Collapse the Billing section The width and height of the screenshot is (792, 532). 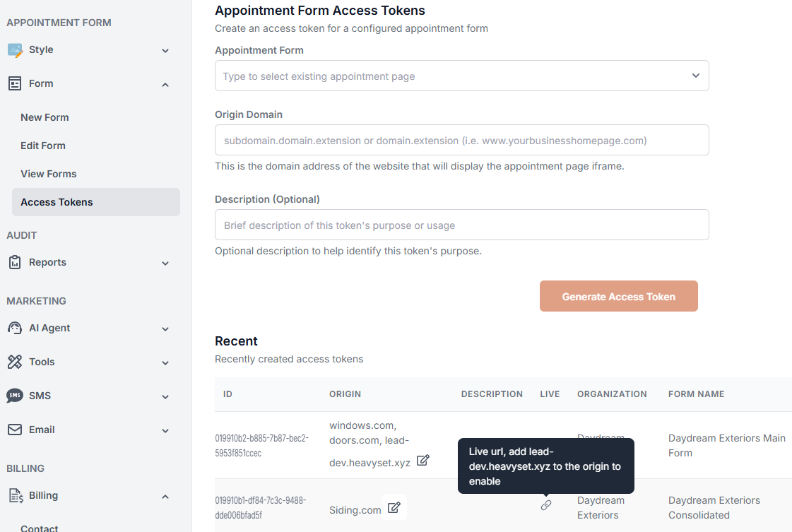tap(165, 496)
